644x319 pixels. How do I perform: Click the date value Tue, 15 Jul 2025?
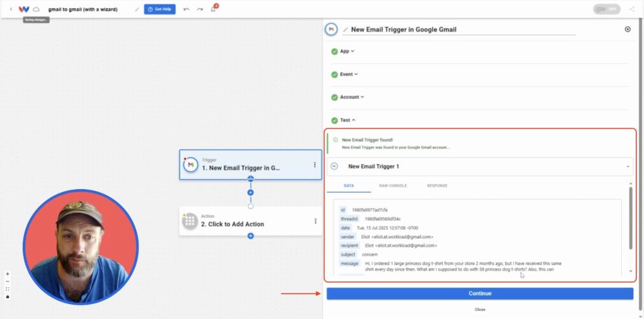pyautogui.click(x=387, y=228)
